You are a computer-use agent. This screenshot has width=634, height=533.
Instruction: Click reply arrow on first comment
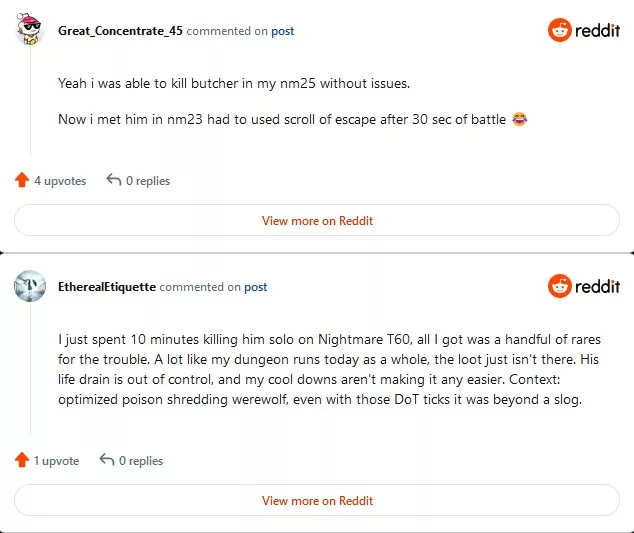pyautogui.click(x=114, y=180)
